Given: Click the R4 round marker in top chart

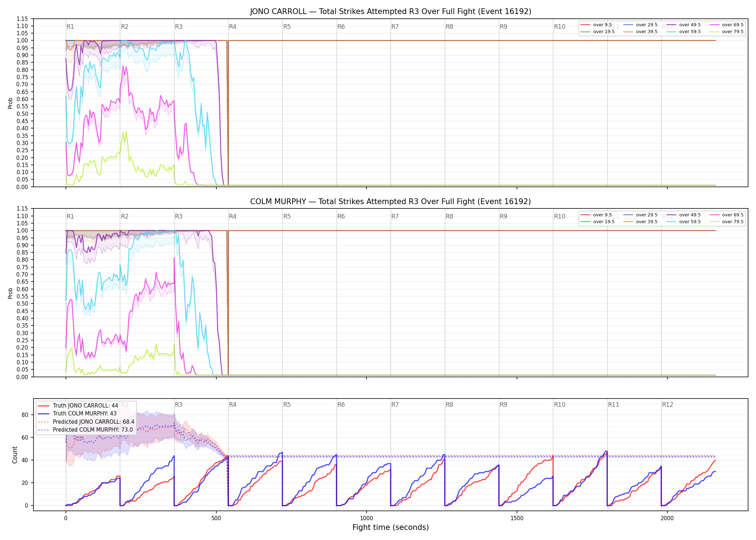Looking at the screenshot, I should tap(233, 27).
